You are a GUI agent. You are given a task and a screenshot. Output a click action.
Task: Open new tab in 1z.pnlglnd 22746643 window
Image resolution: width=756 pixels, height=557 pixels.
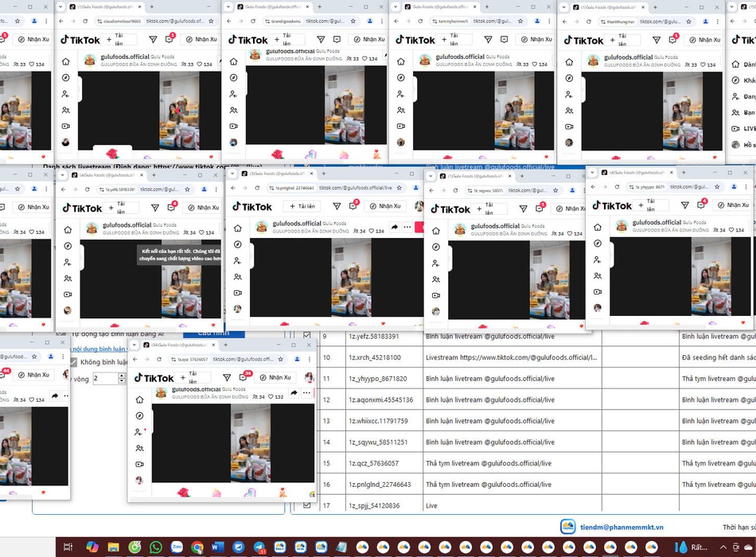pos(324,173)
